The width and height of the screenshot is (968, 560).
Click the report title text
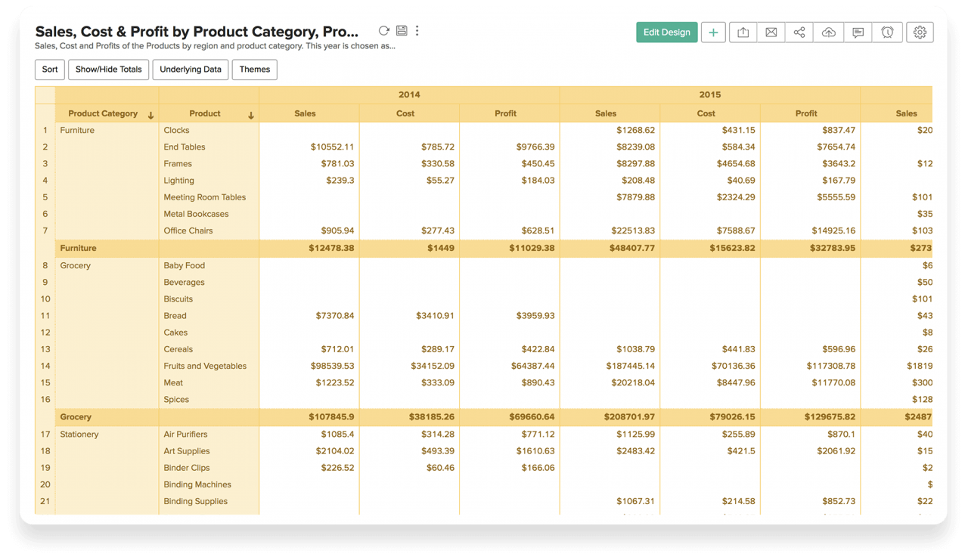(195, 32)
